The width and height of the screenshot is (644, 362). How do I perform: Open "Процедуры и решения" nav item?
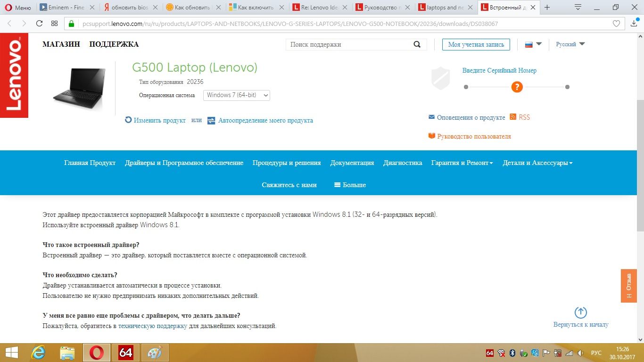point(287,163)
